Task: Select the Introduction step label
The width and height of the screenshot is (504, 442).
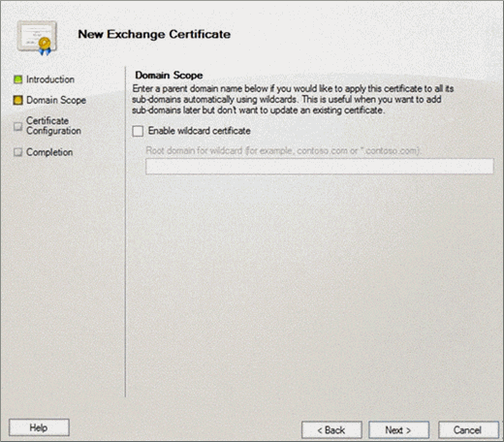Action: point(50,79)
